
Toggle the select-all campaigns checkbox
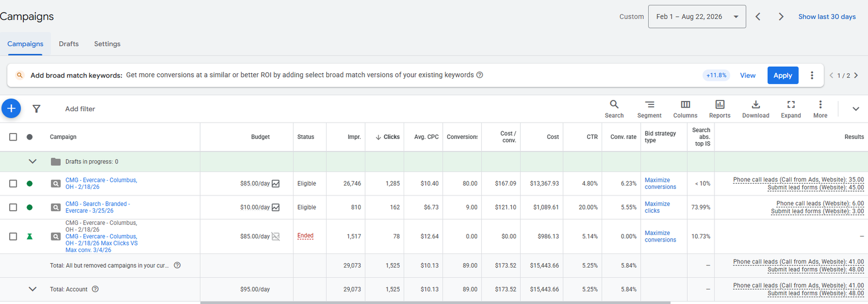(x=13, y=137)
